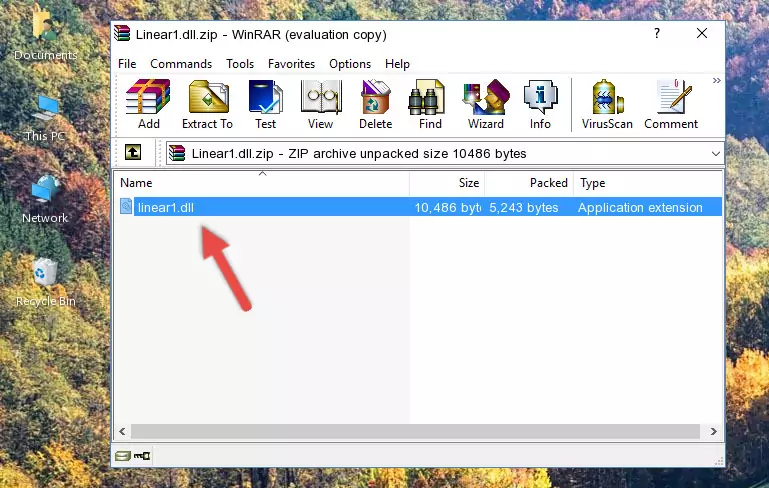Click the linear1.dll file icon

pyautogui.click(x=126, y=206)
